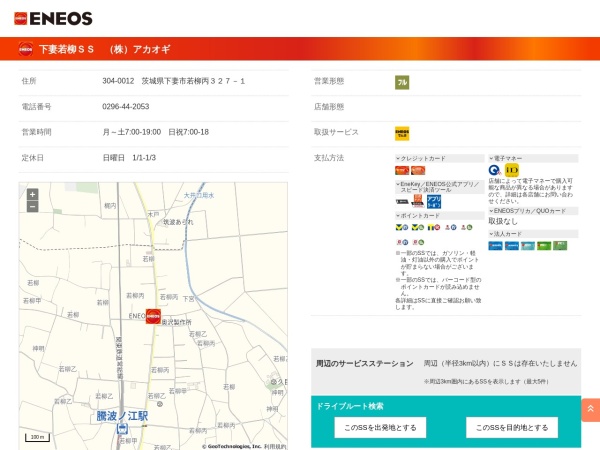The height and width of the screenshot is (450, 600).
Task: Click the phone number 0296-44-2053
Action: coord(126,107)
